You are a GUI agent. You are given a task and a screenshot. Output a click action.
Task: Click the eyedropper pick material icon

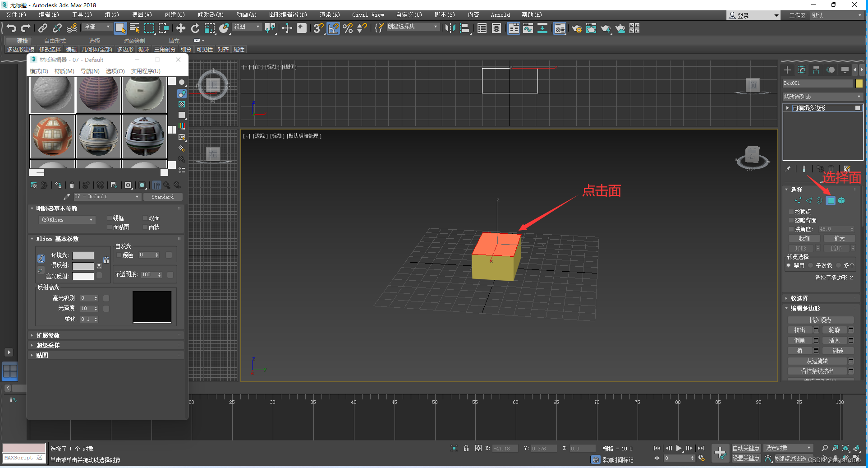coord(67,197)
